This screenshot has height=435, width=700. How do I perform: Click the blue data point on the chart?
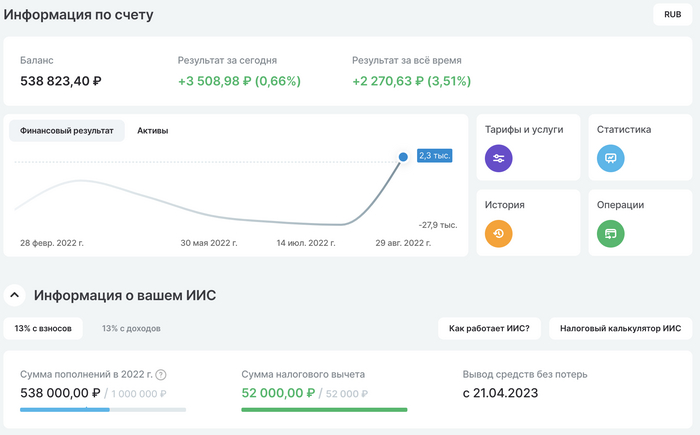click(403, 157)
